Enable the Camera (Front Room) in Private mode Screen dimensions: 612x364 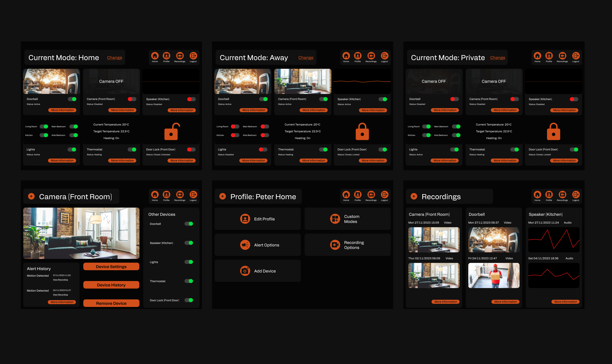(515, 99)
